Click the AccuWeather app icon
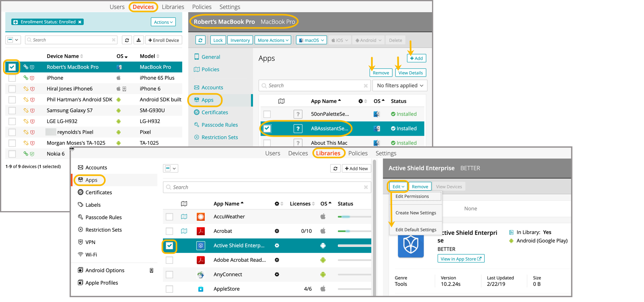This screenshot has height=302, width=644. (x=201, y=217)
